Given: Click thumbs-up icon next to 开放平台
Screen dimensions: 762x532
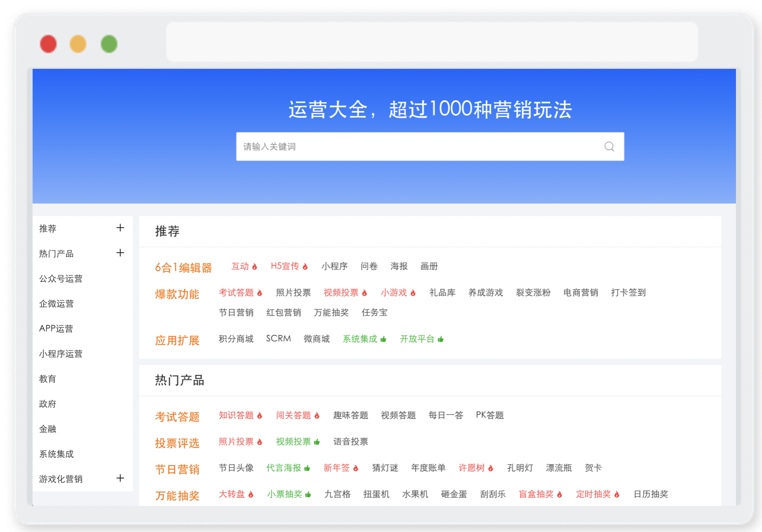Looking at the screenshot, I should pyautogui.click(x=441, y=339).
